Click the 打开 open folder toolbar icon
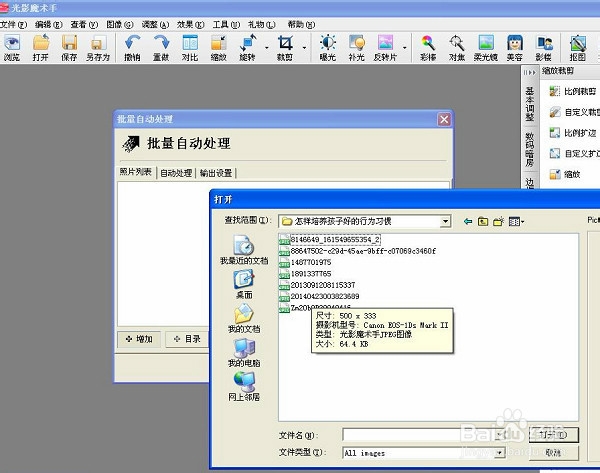The image size is (600, 473). point(41,47)
